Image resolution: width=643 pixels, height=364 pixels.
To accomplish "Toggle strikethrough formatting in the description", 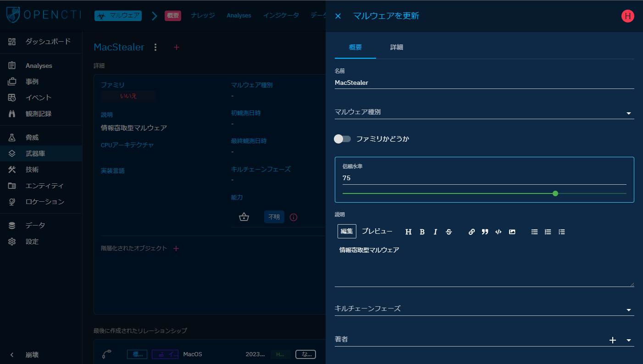I will (449, 232).
